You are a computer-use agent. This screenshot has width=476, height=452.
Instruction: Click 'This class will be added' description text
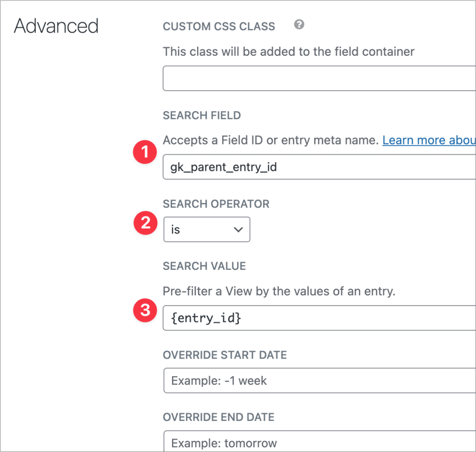289,52
